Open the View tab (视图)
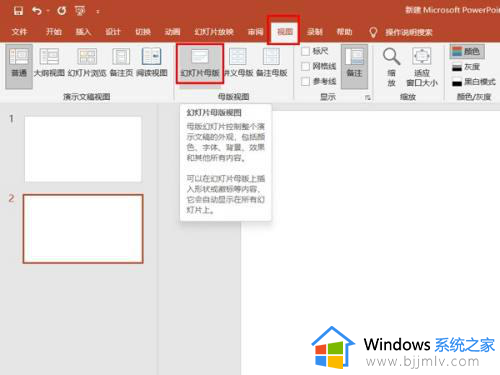Screen dimensions: 500x375 284,32
